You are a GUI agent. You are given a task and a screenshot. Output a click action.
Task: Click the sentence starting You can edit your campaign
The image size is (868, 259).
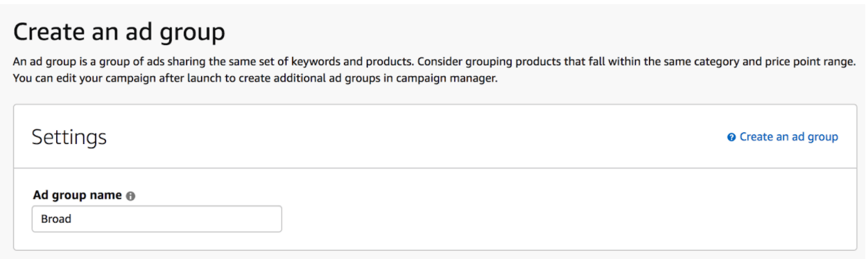(256, 78)
